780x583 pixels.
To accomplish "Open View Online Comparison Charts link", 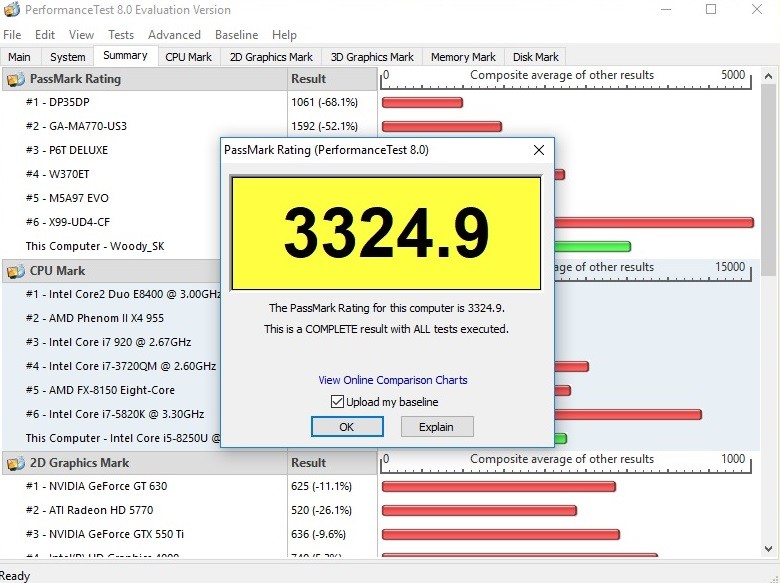I will pos(392,380).
